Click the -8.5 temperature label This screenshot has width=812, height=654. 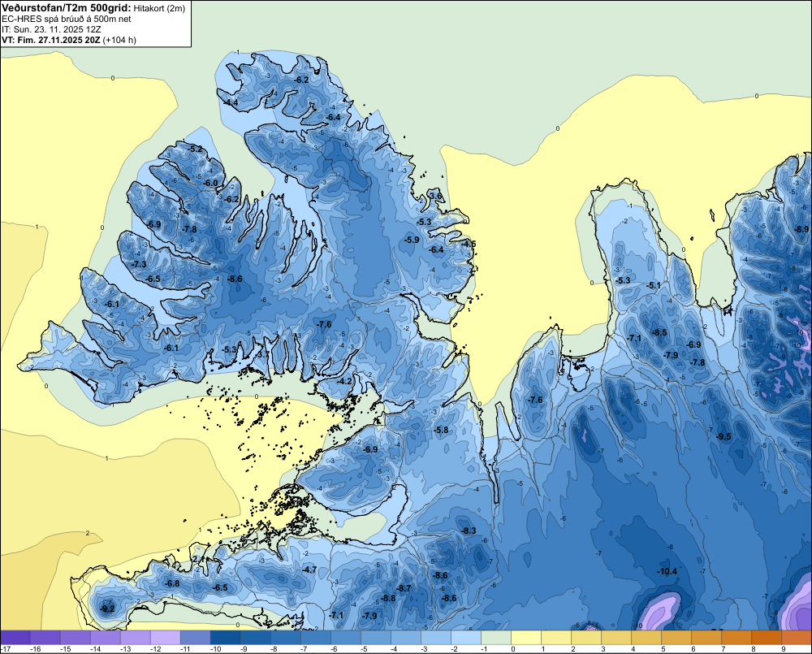(x=659, y=333)
